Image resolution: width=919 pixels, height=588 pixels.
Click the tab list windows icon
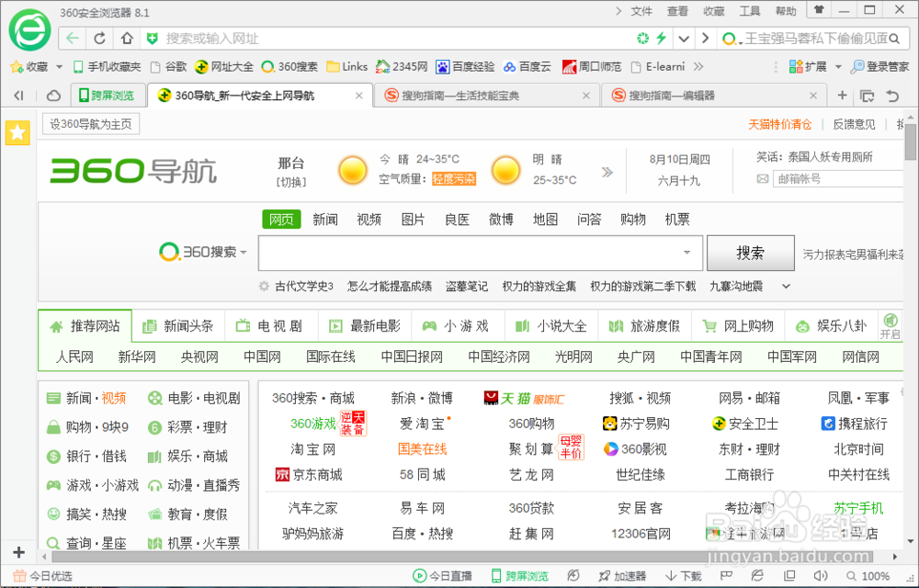867,96
